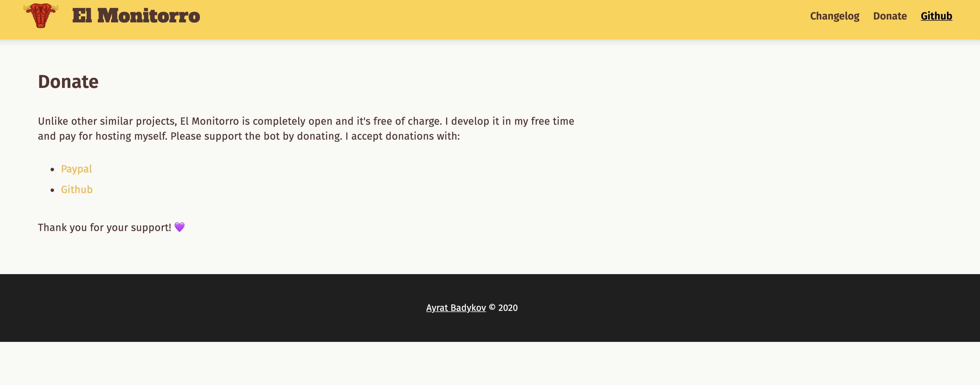The image size is (980, 385).
Task: Click the word 'El' in the header title
Action: click(x=82, y=16)
